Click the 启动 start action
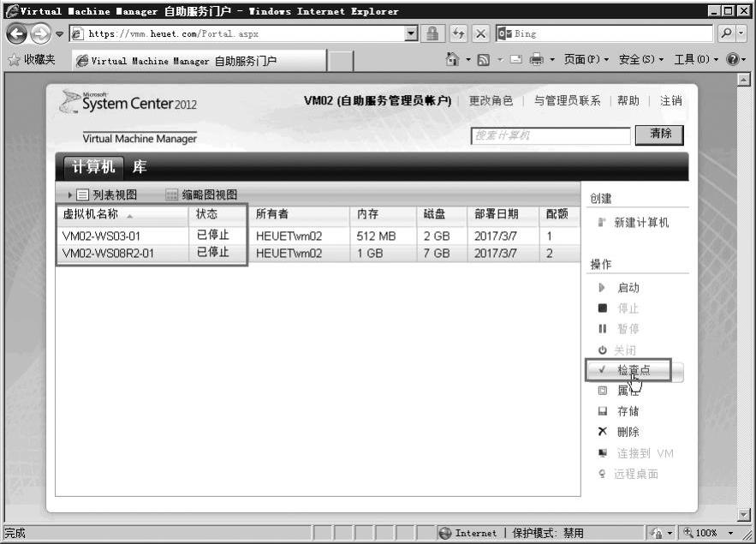 tap(620, 288)
